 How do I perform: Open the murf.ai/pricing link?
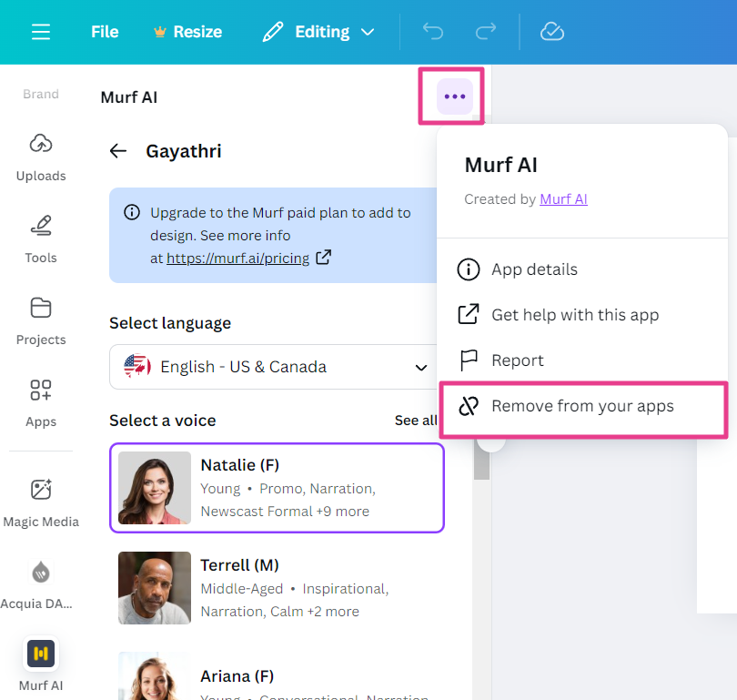237,259
